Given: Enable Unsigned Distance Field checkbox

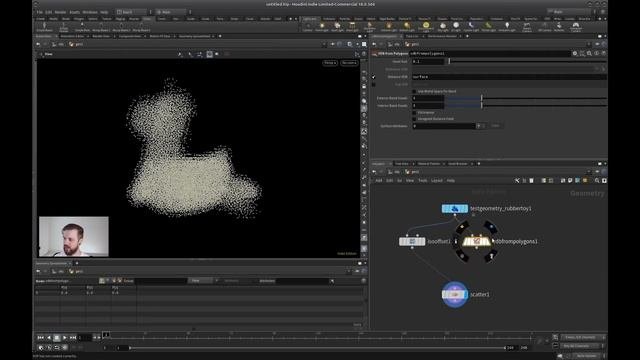Looking at the screenshot, I should click(x=414, y=119).
